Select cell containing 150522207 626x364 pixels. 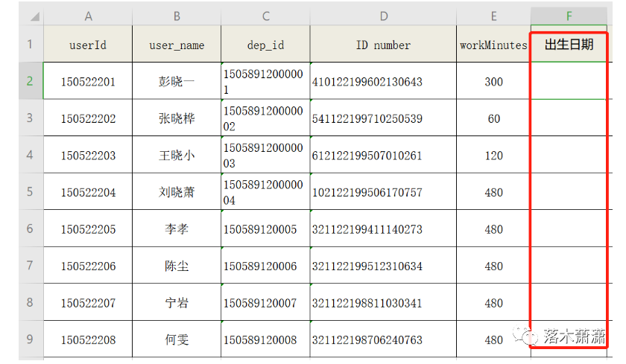point(88,302)
